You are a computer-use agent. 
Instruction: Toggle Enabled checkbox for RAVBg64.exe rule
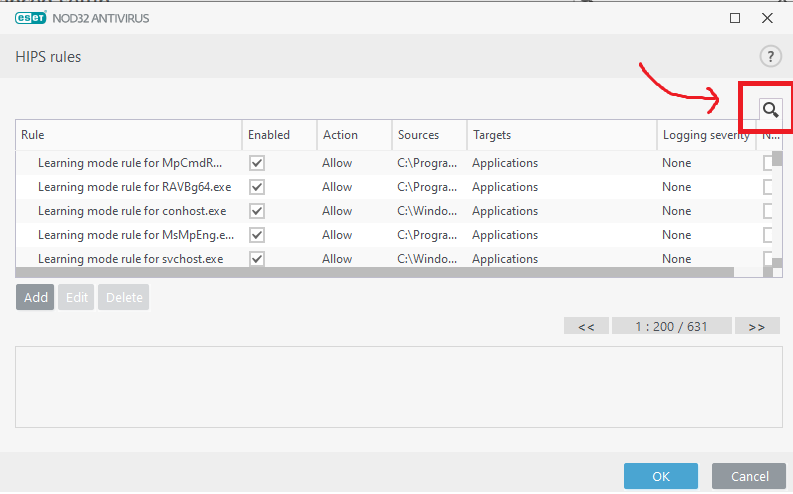[x=257, y=187]
